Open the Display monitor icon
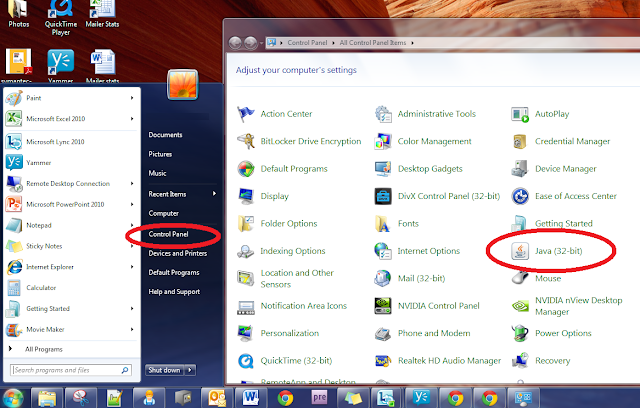Screen dimensions: 640x408 (x=246, y=196)
